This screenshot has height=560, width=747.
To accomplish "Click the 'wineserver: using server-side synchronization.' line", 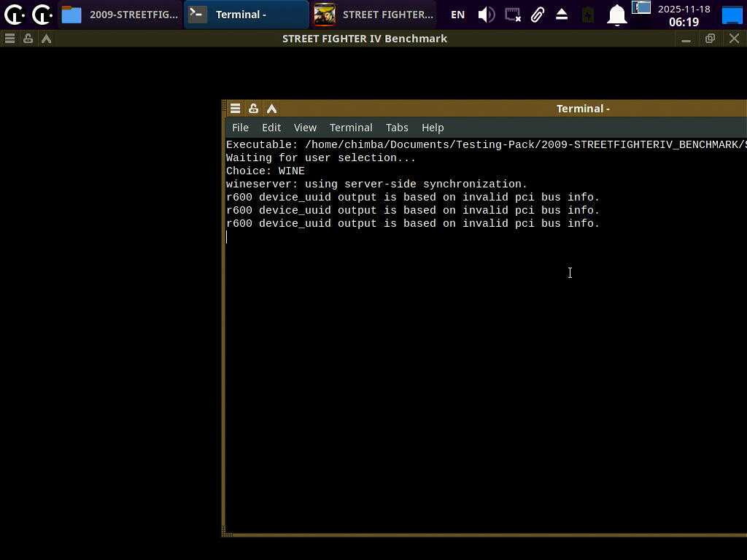I will coord(376,184).
